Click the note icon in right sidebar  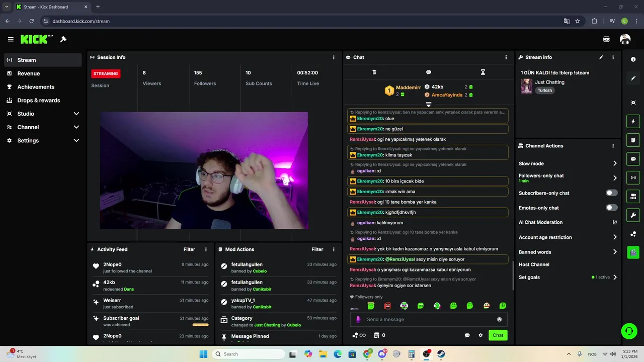click(633, 140)
